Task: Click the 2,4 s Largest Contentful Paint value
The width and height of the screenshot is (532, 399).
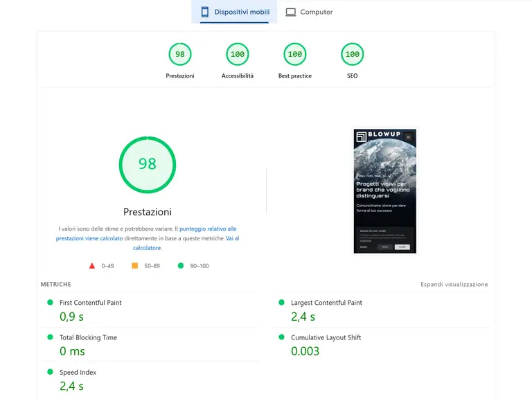Action: 303,317
